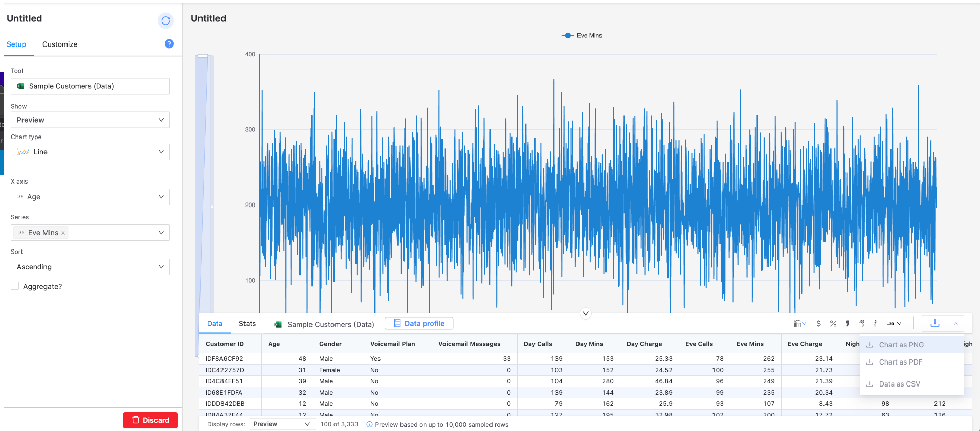Open the Sample Customers (Data) tab label
The height and width of the screenshot is (431, 980).
coord(330,324)
